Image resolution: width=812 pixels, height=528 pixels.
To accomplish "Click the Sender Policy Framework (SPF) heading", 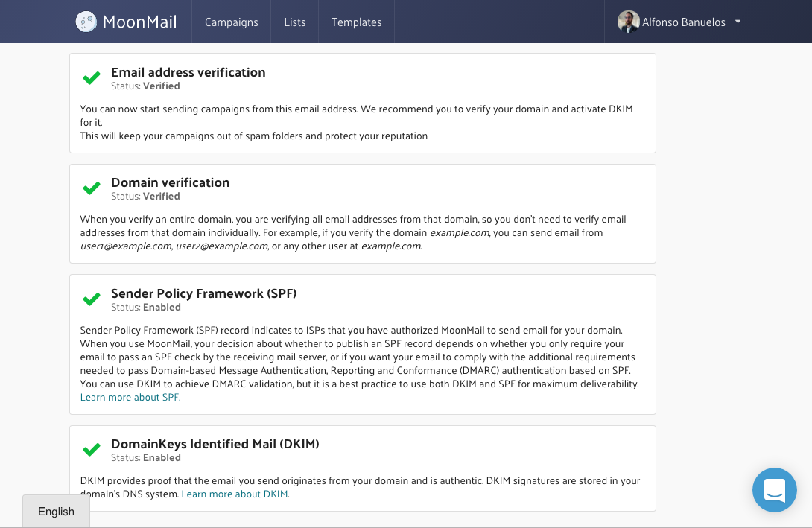I will point(204,293).
